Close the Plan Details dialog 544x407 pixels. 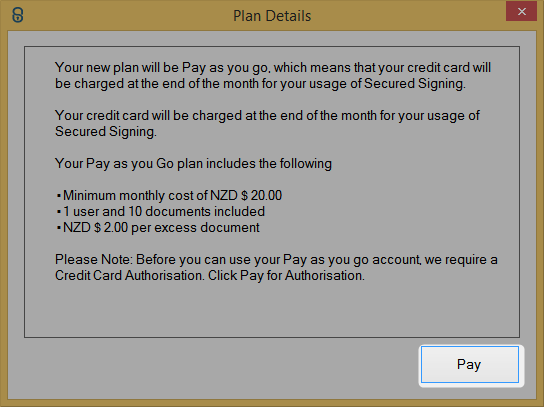[x=521, y=11]
